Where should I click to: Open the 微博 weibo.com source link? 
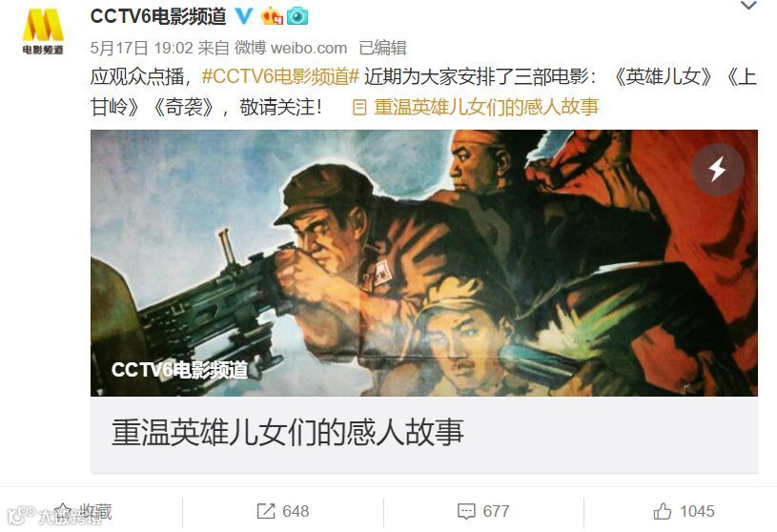click(x=291, y=48)
